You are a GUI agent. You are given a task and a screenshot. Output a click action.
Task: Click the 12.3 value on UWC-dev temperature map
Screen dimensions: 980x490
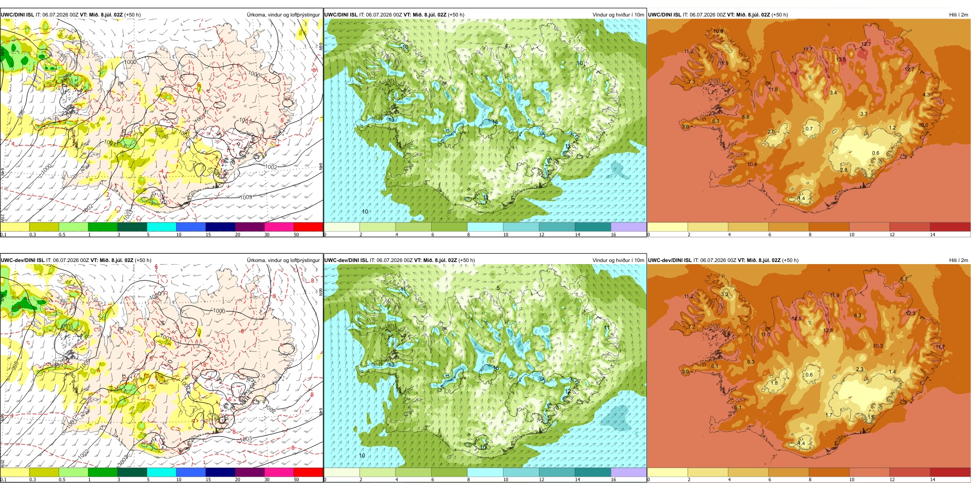(x=911, y=314)
